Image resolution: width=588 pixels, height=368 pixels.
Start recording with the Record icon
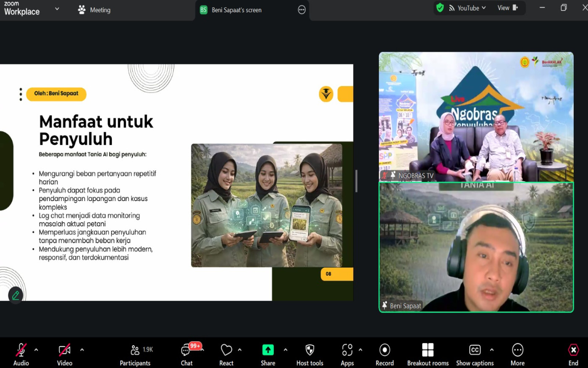pos(384,350)
